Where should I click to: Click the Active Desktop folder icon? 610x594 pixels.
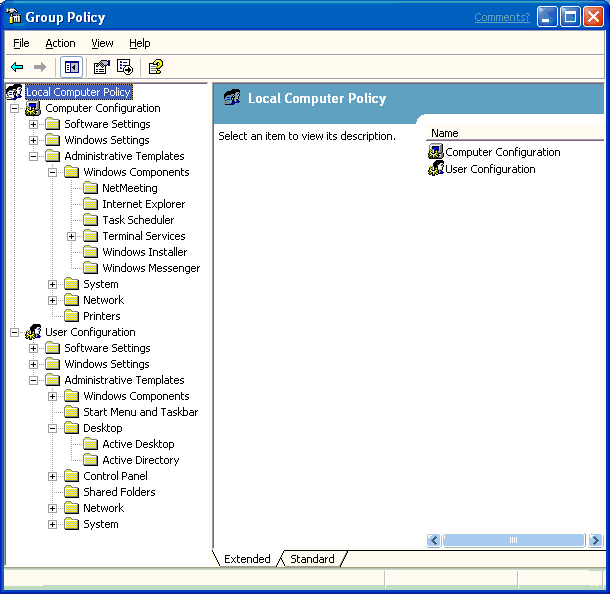90,444
